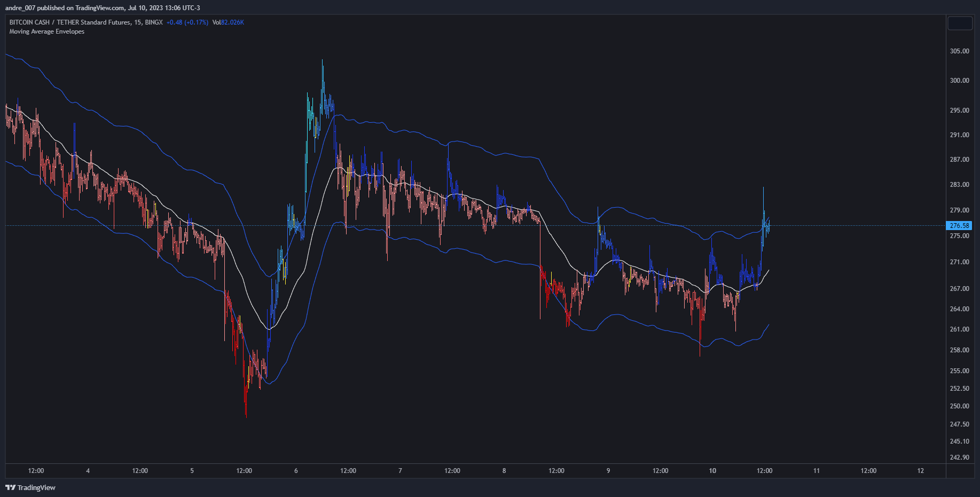
Task: Click the 245.10 price axis label
Action: (959, 441)
